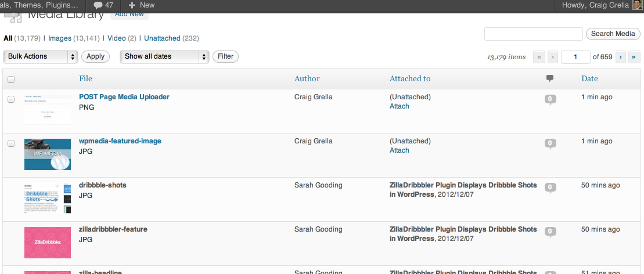
Task: Click the Themes, Plugins site title in admin bar
Action: point(40,5)
